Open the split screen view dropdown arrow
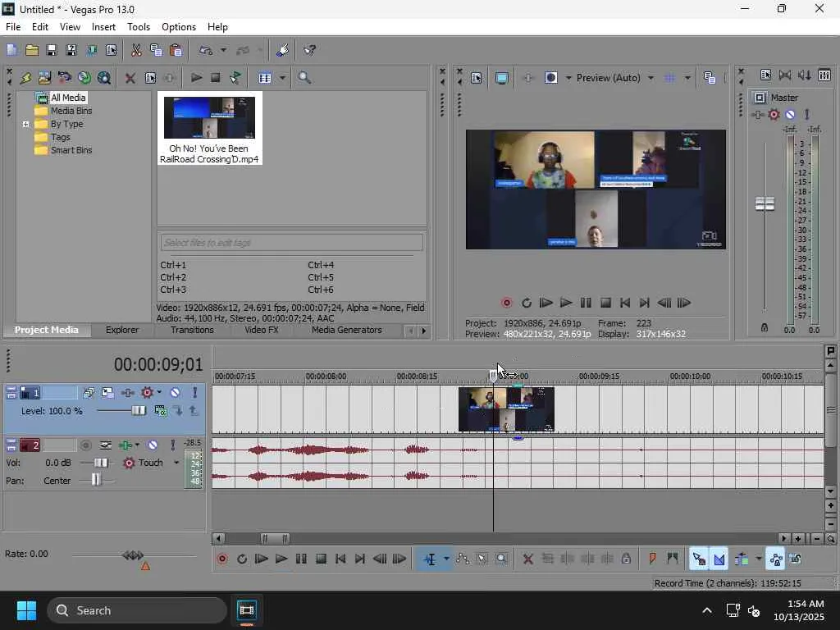Screen dimensions: 840x630 tap(568, 78)
